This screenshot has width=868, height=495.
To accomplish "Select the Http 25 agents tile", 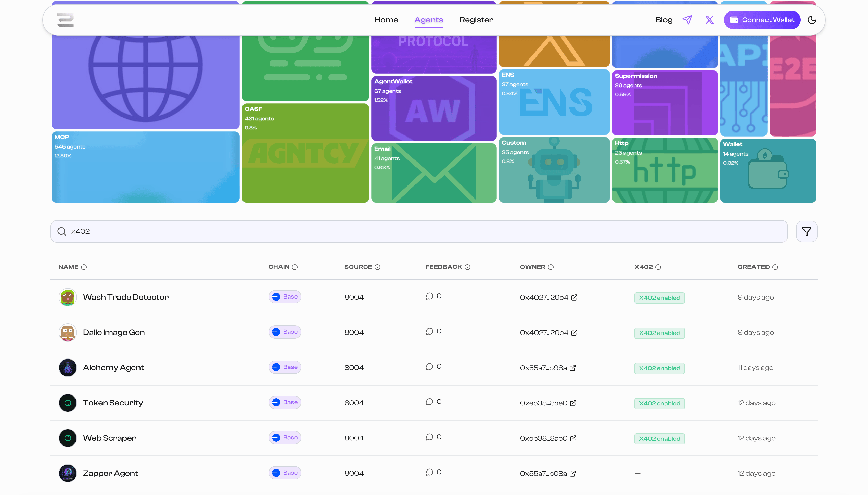I will [x=665, y=170].
